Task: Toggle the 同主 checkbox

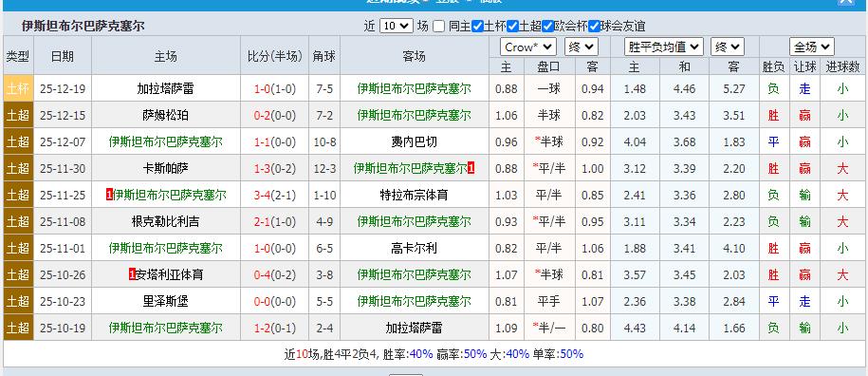Action: tap(439, 26)
